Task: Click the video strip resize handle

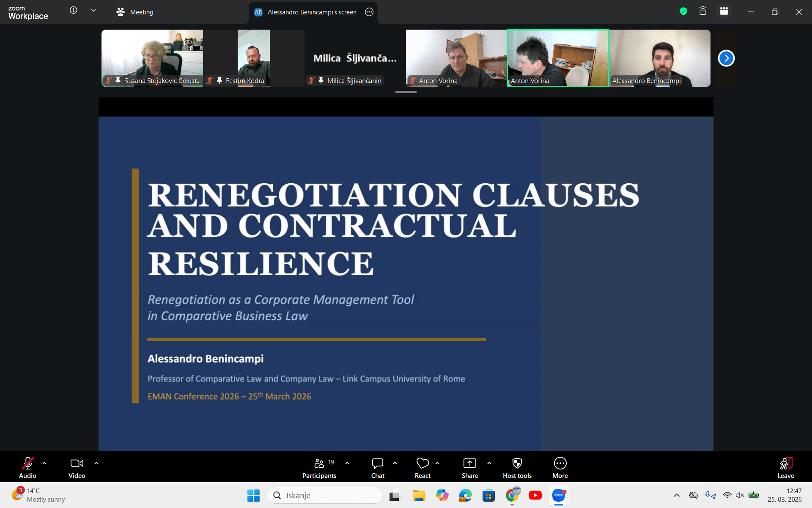Action: 406,92
